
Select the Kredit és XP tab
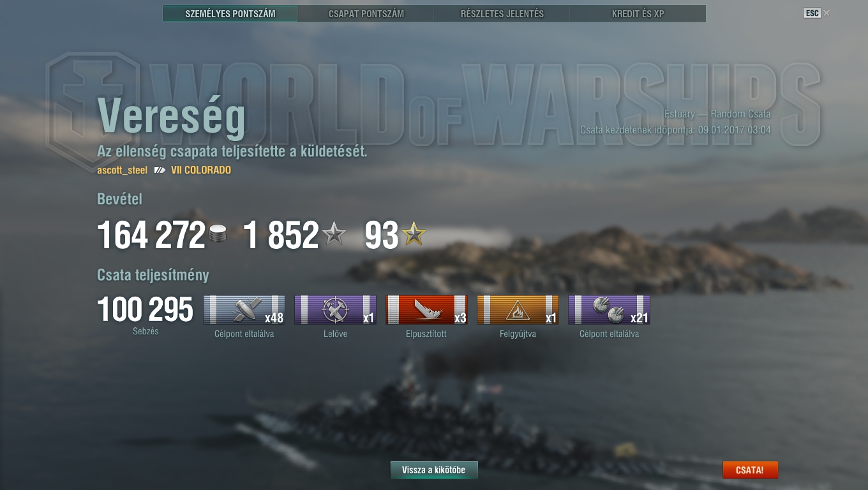tap(638, 13)
